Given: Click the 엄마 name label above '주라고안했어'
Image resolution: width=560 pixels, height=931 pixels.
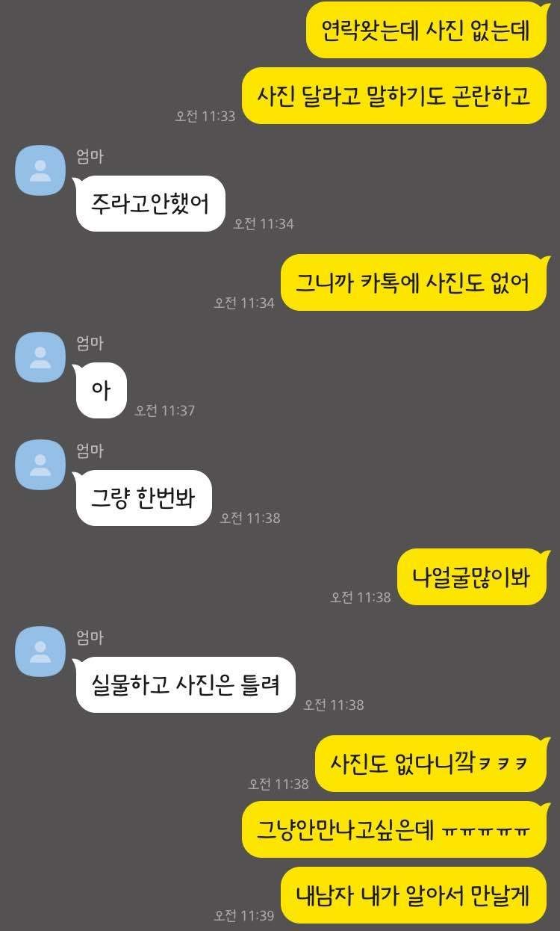Looking at the screenshot, I should click(x=90, y=156).
